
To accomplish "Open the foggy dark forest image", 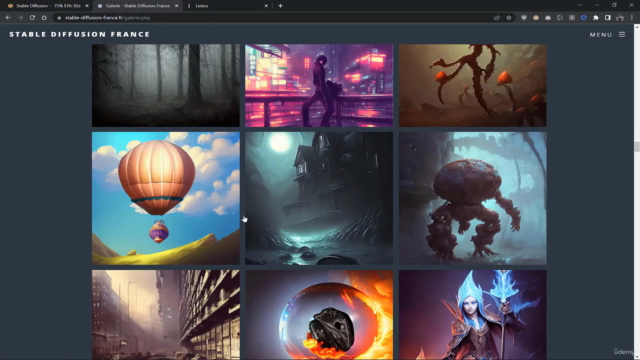I will click(166, 85).
